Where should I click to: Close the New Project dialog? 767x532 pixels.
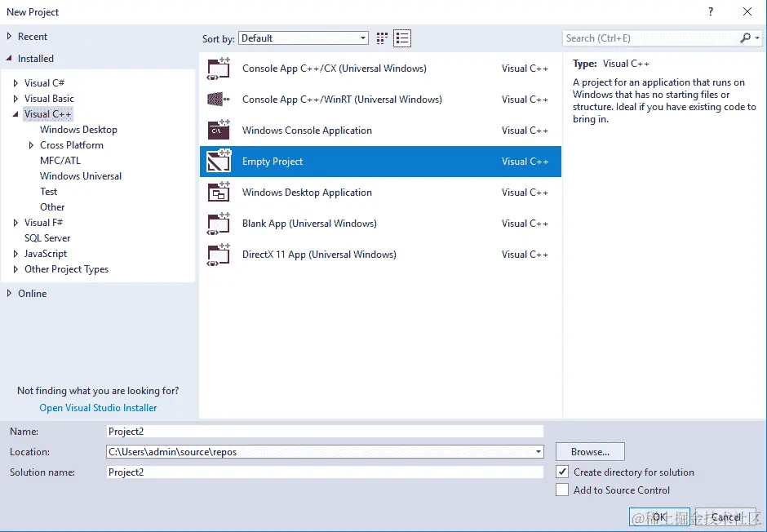pos(747,11)
